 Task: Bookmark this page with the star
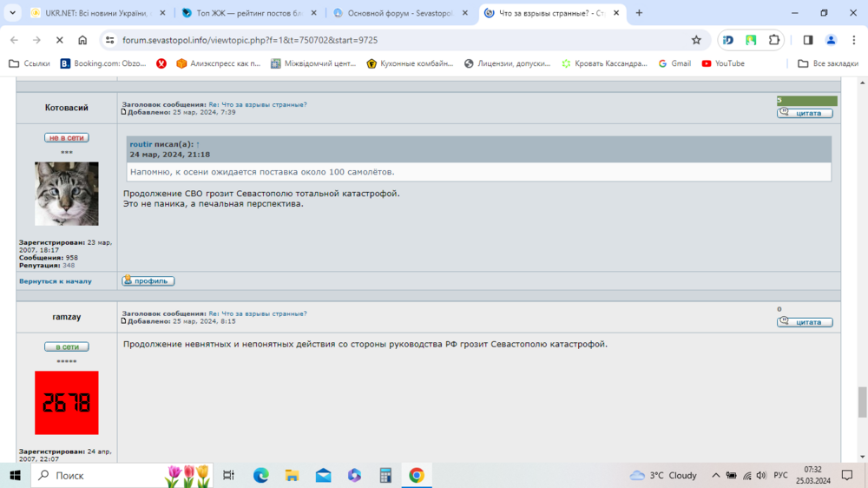(696, 40)
